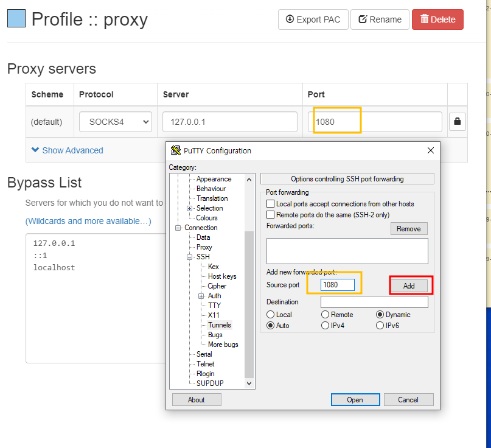This screenshot has width=491, height=448.
Task: Expand the Auth tree node
Action: pos(201,296)
